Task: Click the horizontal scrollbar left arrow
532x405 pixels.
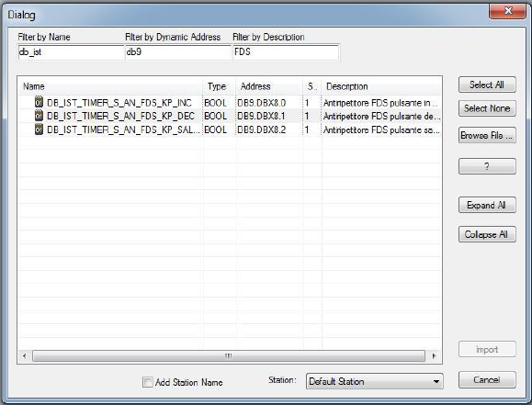Action: point(25,355)
